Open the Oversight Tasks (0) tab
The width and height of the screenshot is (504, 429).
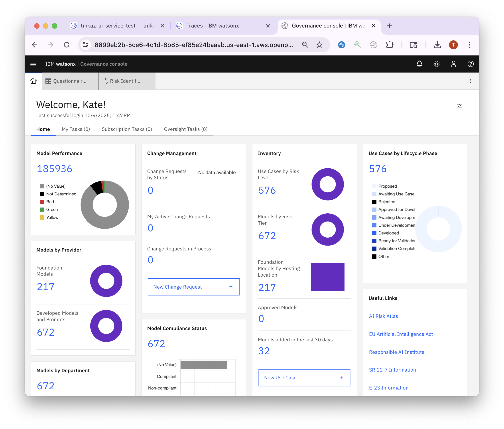click(186, 129)
